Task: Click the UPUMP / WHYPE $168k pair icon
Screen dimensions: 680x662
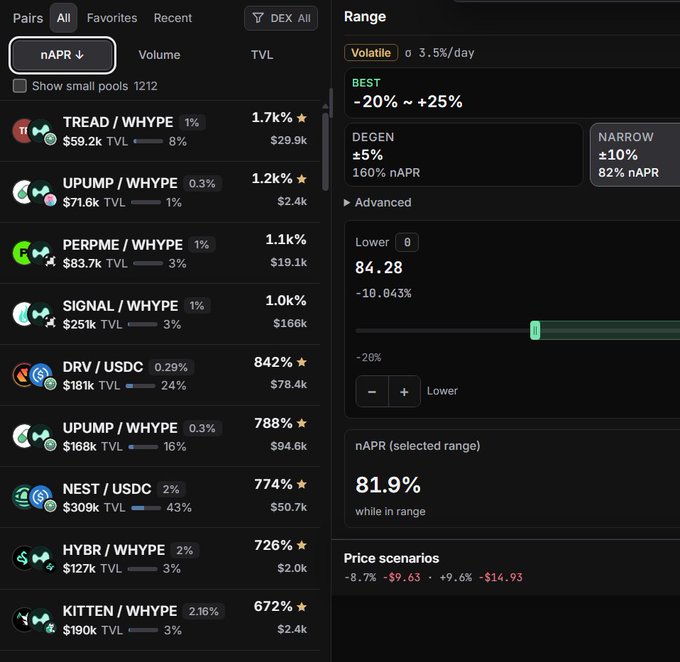Action: click(x=34, y=437)
